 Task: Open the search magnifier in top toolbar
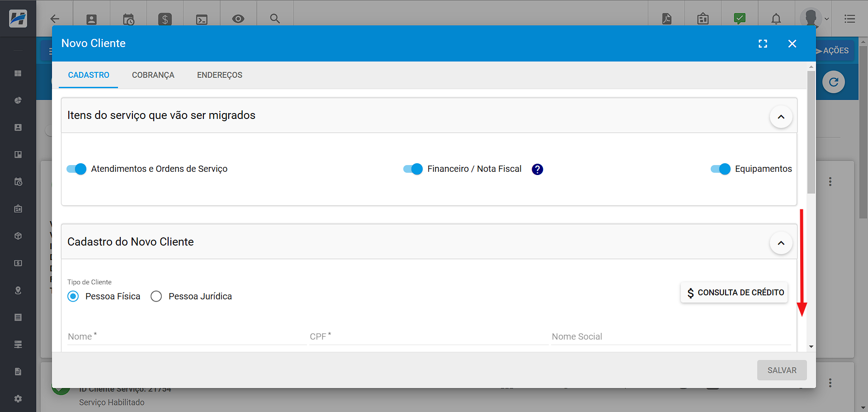click(x=275, y=19)
